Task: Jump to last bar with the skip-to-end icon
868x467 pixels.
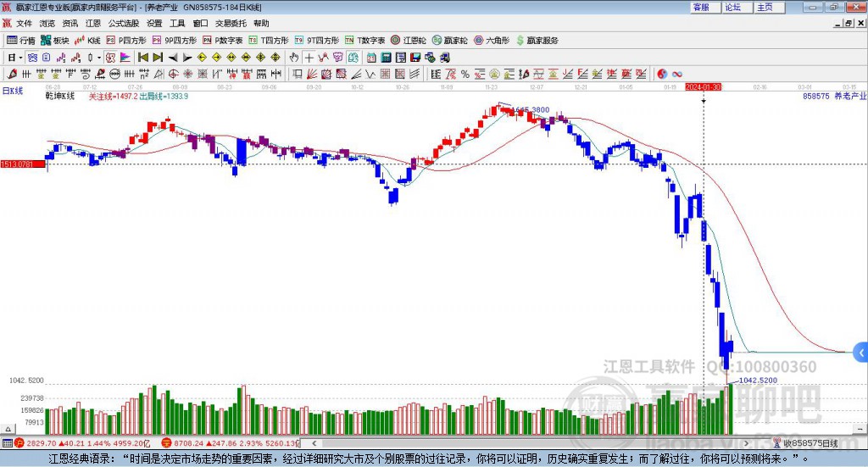Action: click(x=158, y=58)
